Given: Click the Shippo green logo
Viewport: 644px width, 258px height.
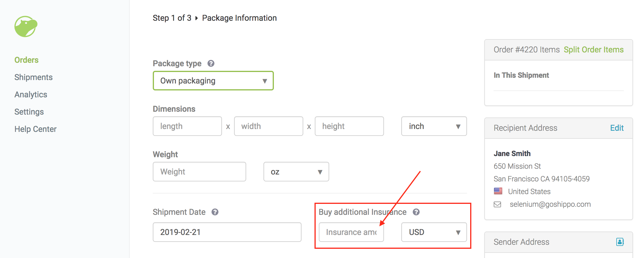Looking at the screenshot, I should click(x=26, y=26).
